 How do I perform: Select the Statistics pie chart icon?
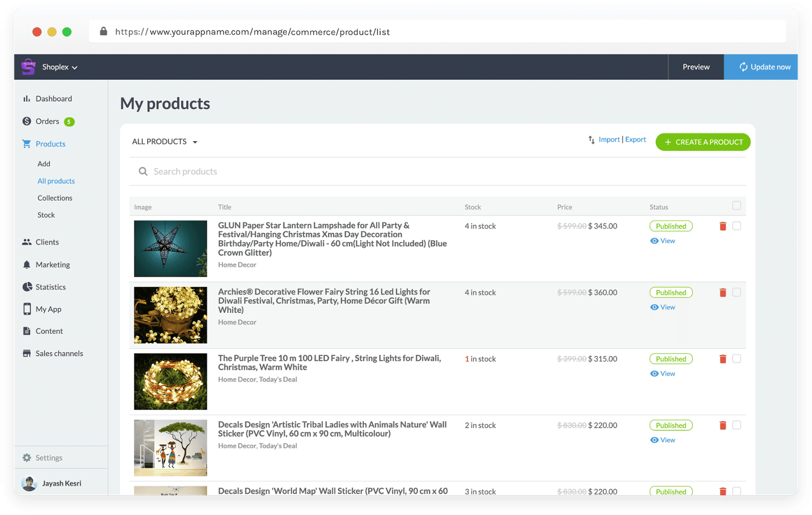[x=27, y=286]
